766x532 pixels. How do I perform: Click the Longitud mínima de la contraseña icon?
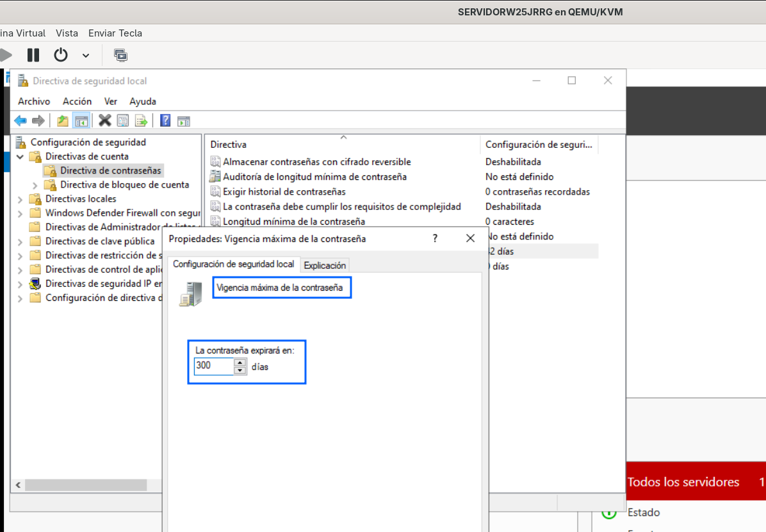click(215, 221)
